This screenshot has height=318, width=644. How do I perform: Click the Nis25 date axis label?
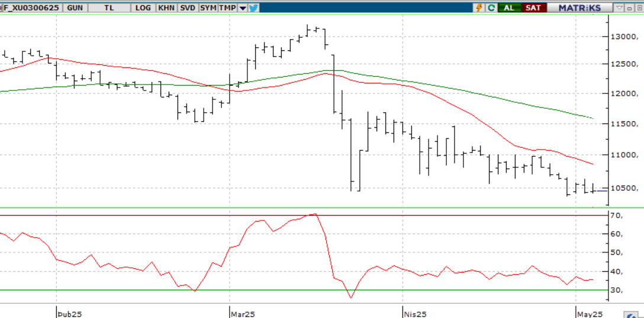tap(416, 314)
